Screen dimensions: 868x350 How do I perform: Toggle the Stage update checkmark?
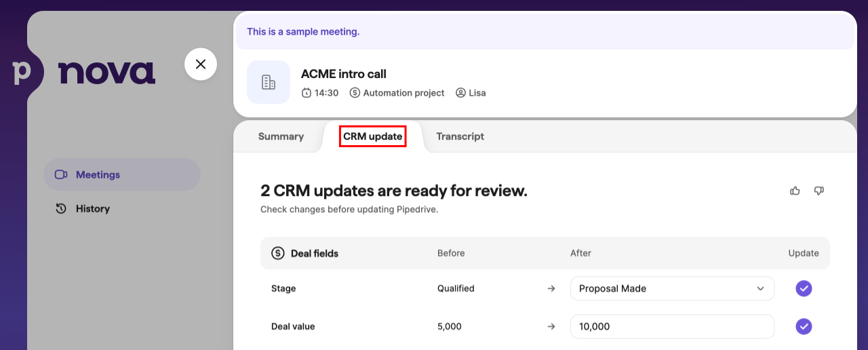(x=804, y=288)
